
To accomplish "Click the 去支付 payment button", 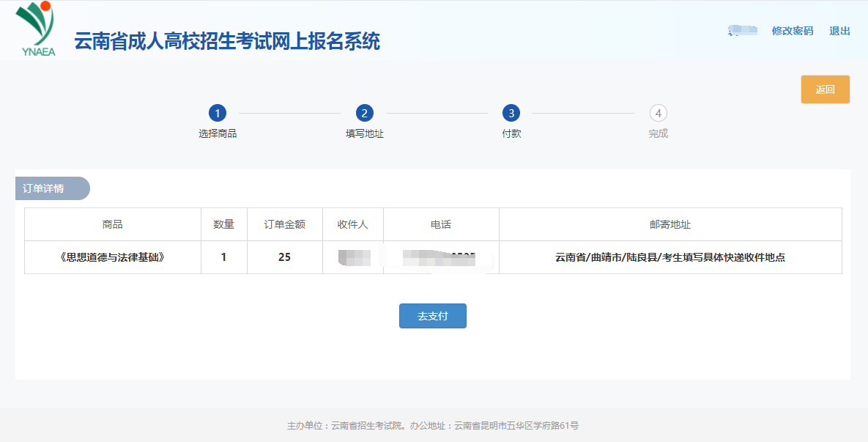I will pyautogui.click(x=432, y=316).
